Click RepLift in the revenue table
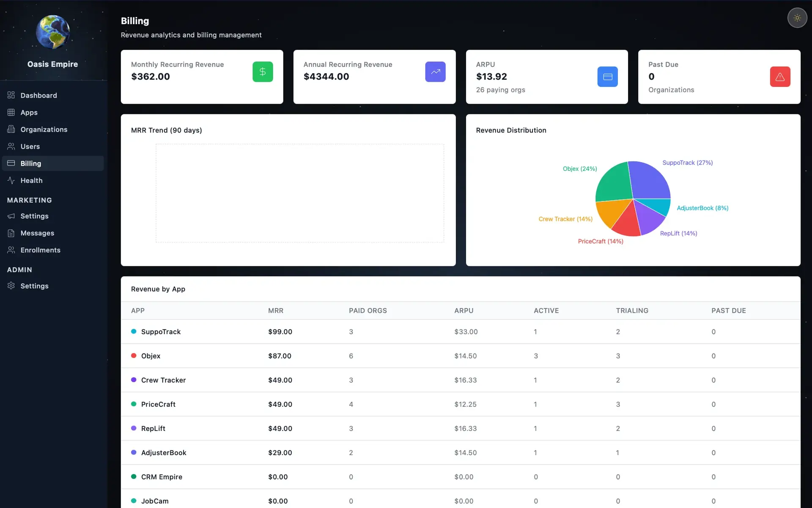 153,428
